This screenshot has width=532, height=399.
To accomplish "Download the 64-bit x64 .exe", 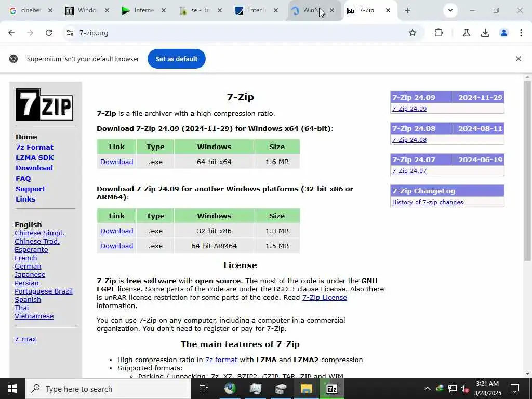I will click(117, 162).
